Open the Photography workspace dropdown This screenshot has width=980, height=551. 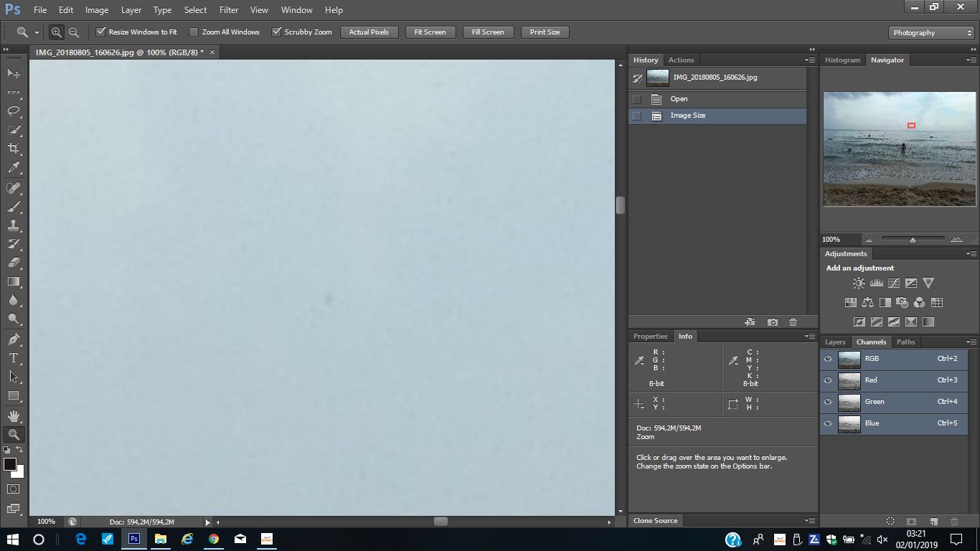tap(930, 33)
